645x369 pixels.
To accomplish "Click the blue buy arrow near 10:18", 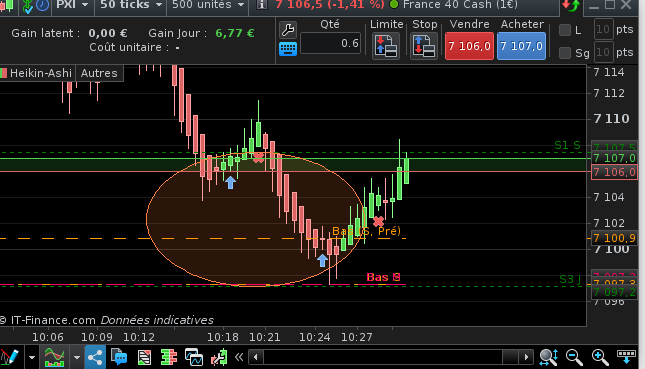I will pos(230,182).
